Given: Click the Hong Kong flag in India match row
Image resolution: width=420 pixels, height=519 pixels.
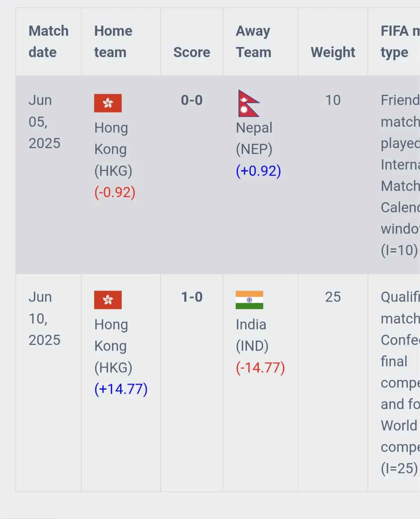Looking at the screenshot, I should (x=108, y=300).
